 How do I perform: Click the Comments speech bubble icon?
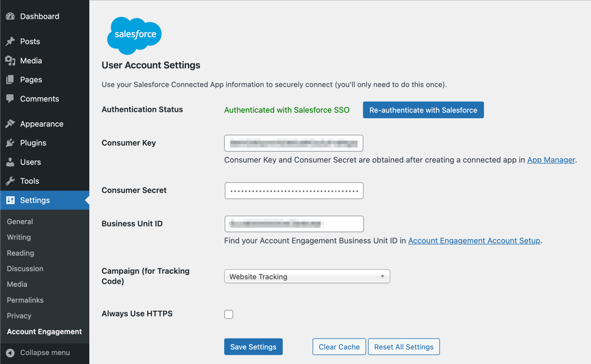tap(10, 99)
